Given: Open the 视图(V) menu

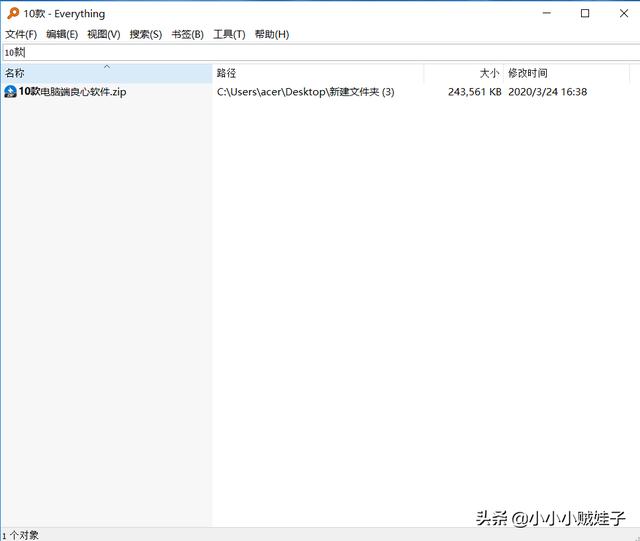Looking at the screenshot, I should click(x=104, y=34).
